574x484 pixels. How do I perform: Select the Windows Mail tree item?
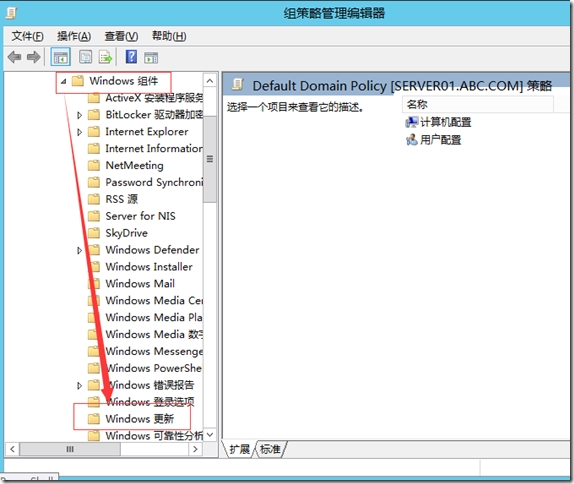point(140,283)
